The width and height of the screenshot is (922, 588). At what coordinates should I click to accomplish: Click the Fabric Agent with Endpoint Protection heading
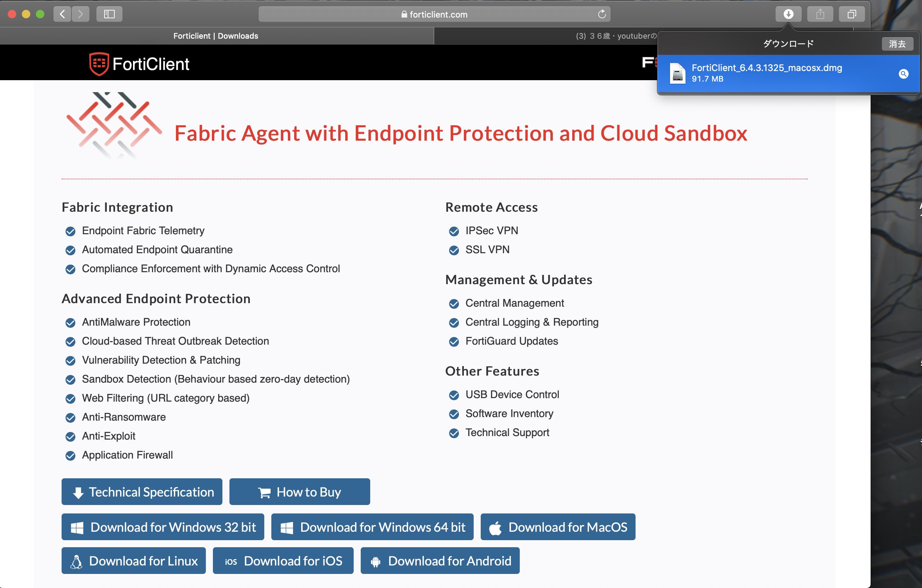coord(461,133)
